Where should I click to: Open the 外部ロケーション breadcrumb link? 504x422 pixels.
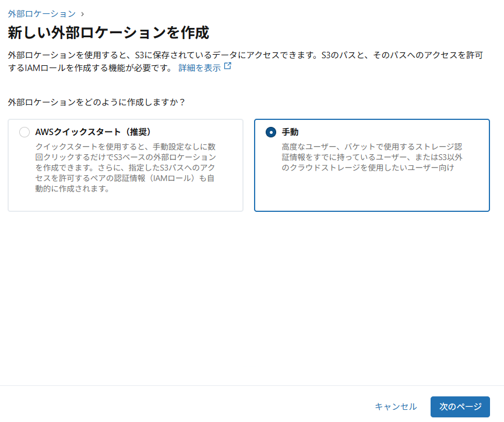(x=42, y=14)
